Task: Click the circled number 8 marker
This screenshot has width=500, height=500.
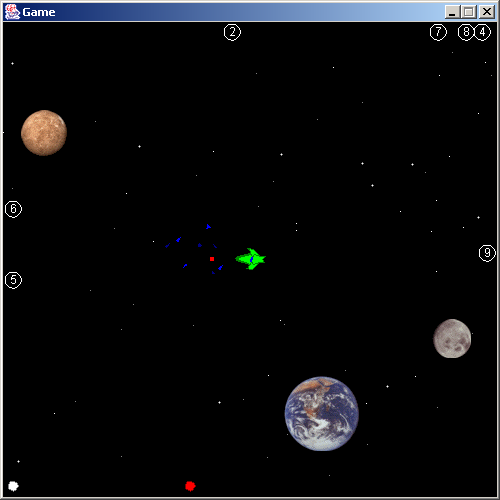Action: pos(466,32)
